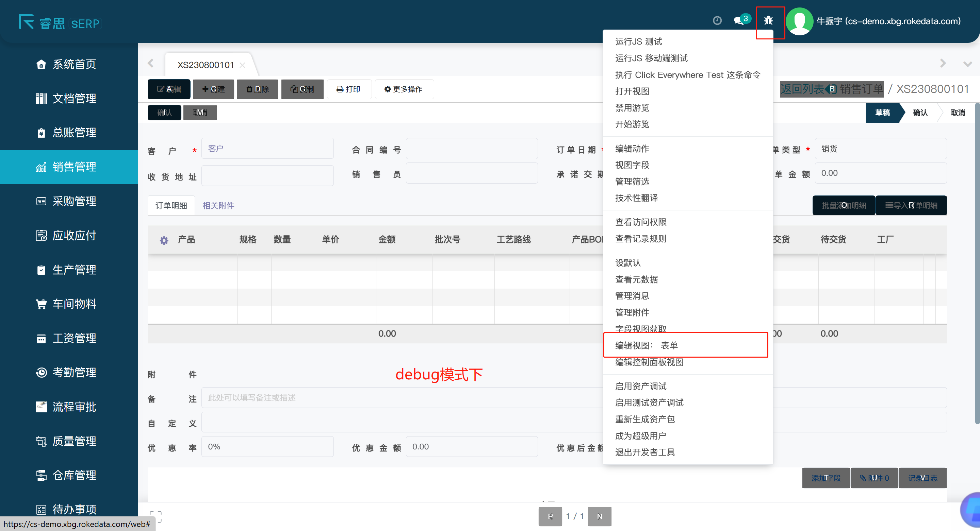Choose 退出开发者工具 from debug menu

pyautogui.click(x=645, y=452)
